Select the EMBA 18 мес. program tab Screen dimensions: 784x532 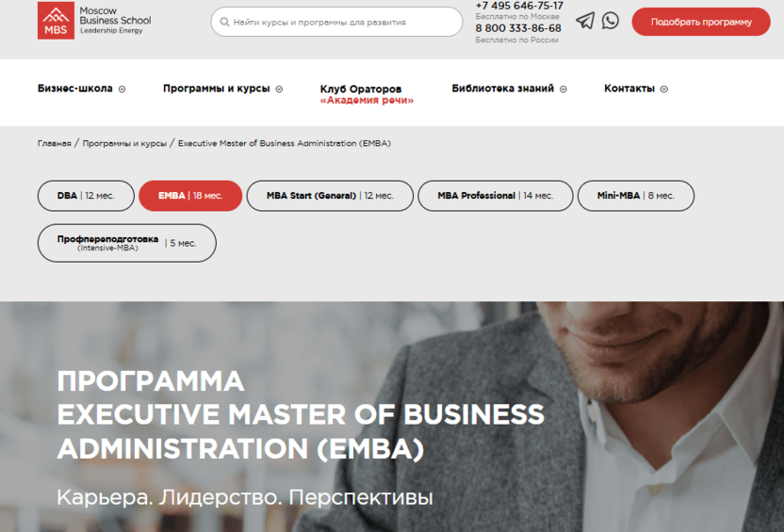click(x=190, y=196)
